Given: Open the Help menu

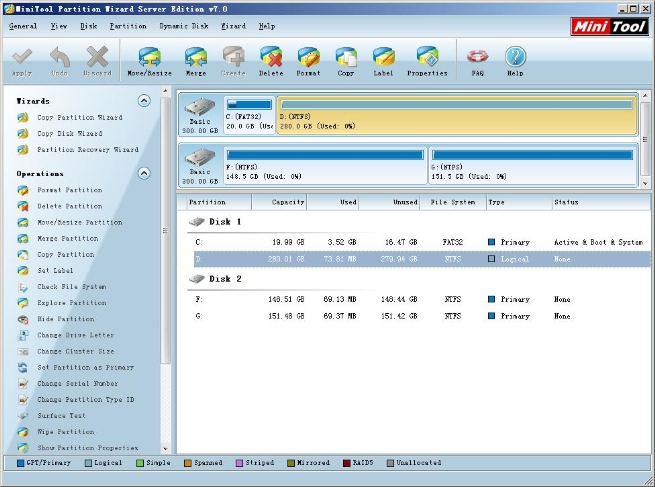Looking at the screenshot, I should (x=267, y=26).
